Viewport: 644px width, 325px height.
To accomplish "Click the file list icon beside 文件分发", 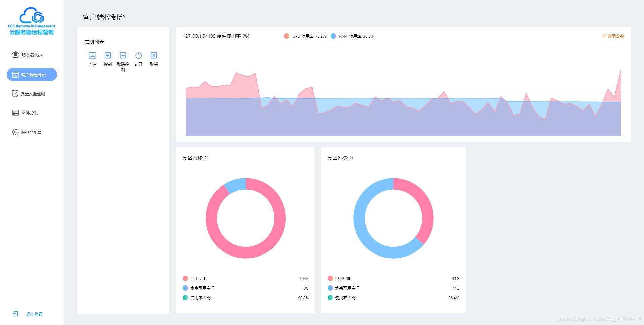I will (x=15, y=113).
